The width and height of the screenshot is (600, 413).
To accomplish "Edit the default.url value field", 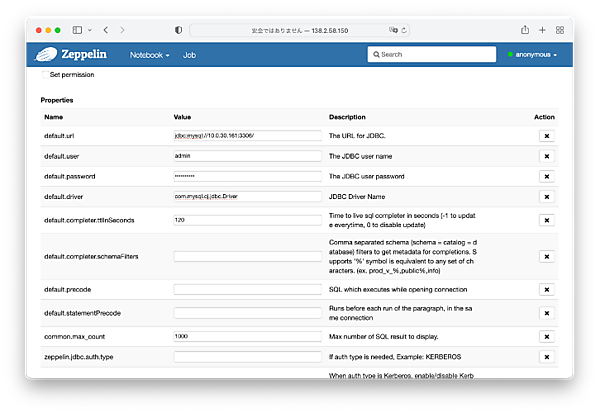I will [247, 135].
